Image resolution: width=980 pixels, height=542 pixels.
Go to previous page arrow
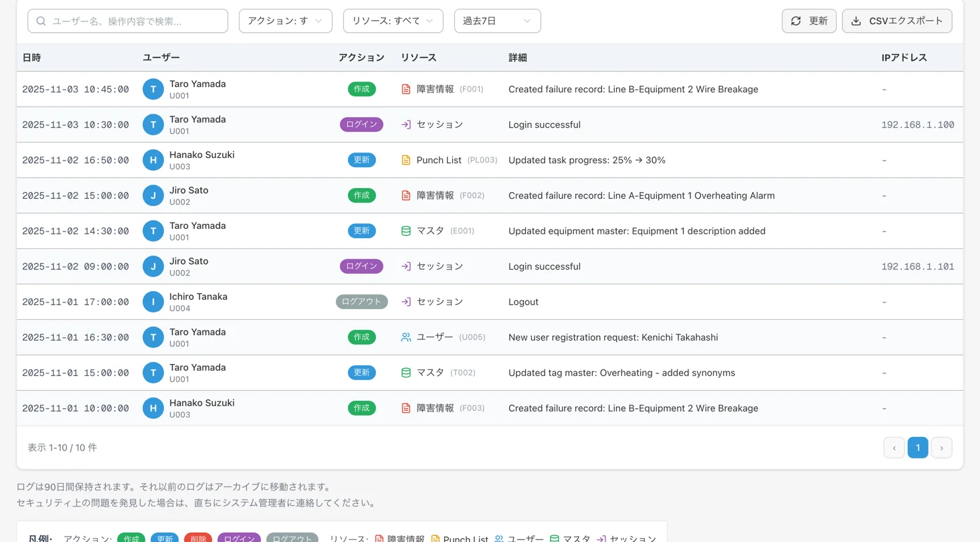pyautogui.click(x=894, y=448)
